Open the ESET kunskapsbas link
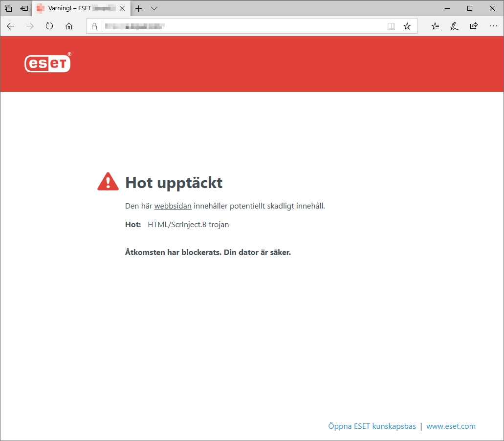This screenshot has width=504, height=441. tap(372, 426)
